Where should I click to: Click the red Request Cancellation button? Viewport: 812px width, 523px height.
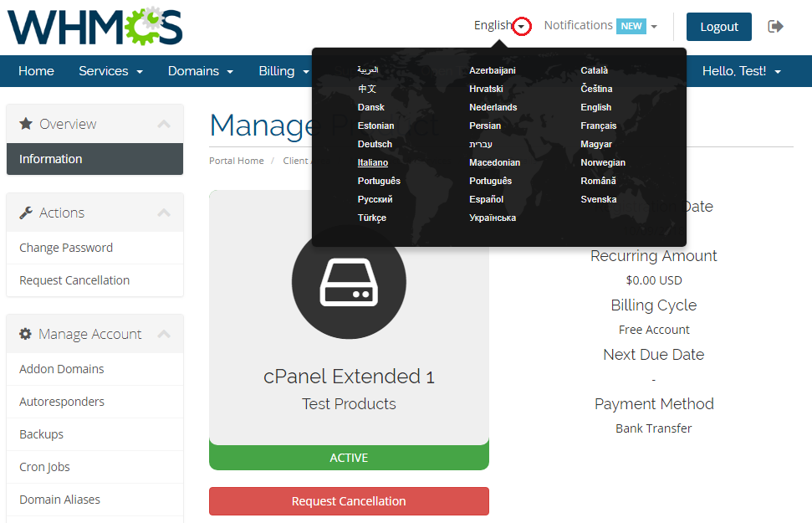[349, 501]
